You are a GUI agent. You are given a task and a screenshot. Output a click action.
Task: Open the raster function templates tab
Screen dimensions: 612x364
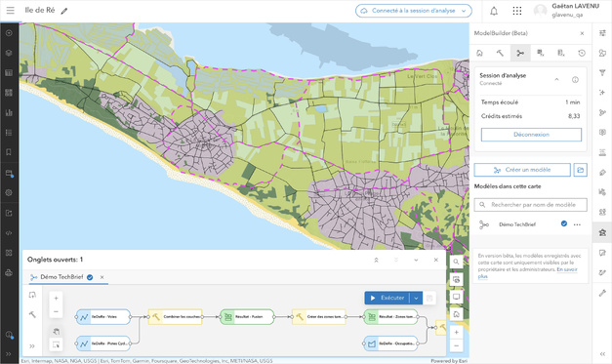pos(561,53)
